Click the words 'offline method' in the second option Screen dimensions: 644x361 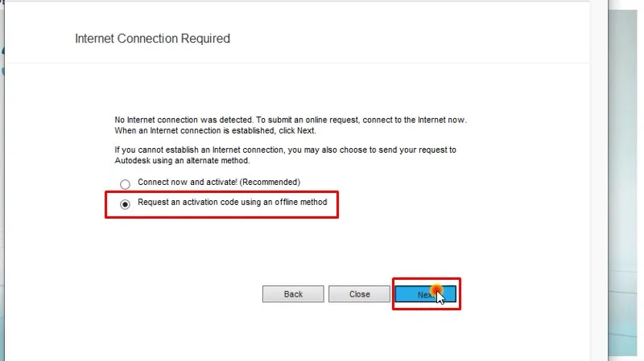(301, 203)
